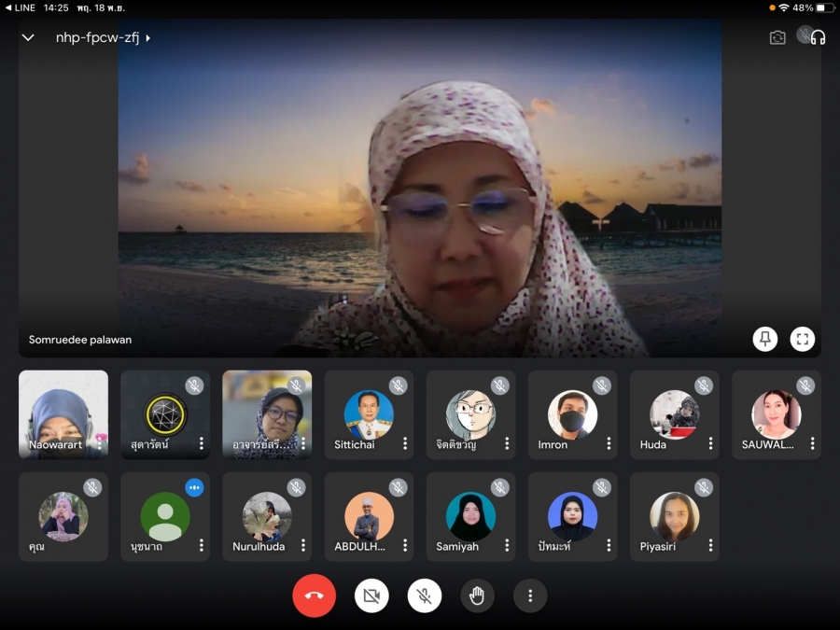Tap Nurulhuda's participant tile

[x=266, y=516]
